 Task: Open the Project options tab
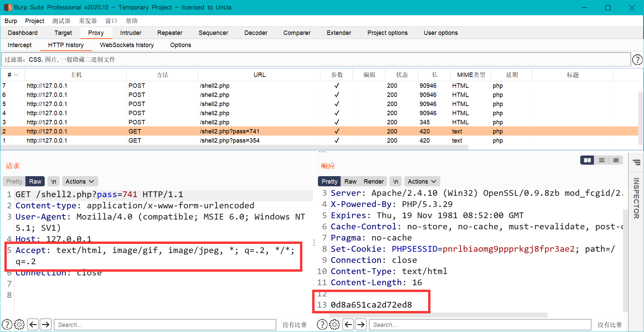[x=387, y=33]
